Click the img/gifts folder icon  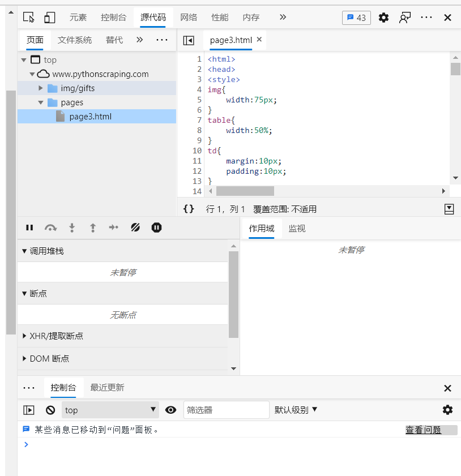pos(53,88)
